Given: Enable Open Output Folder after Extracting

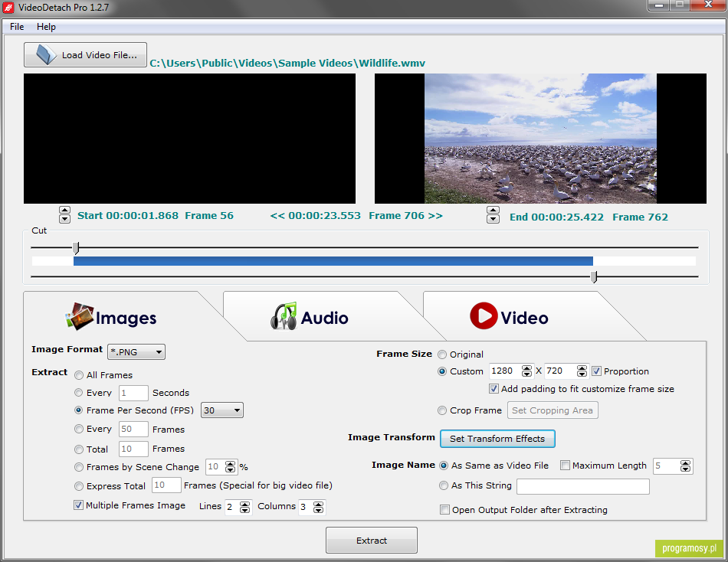Looking at the screenshot, I should click(444, 510).
